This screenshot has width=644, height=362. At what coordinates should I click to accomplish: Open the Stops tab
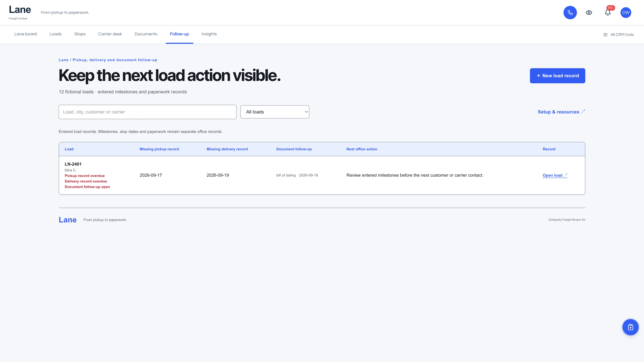coord(80,34)
